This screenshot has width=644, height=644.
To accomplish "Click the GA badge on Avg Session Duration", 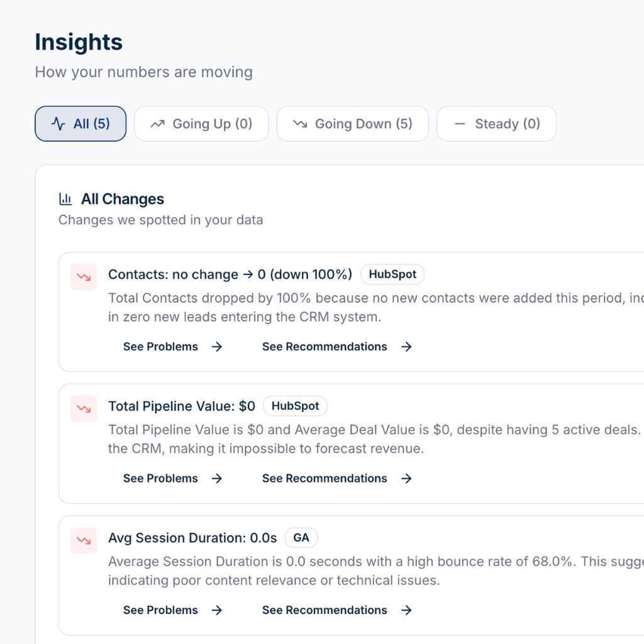I will (x=301, y=538).
